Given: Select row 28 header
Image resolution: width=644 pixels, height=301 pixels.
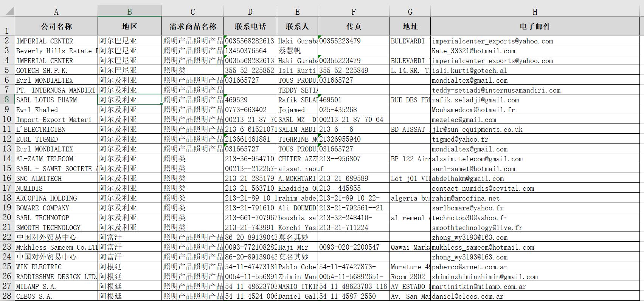Looking at the screenshot, I should tap(7, 296).
